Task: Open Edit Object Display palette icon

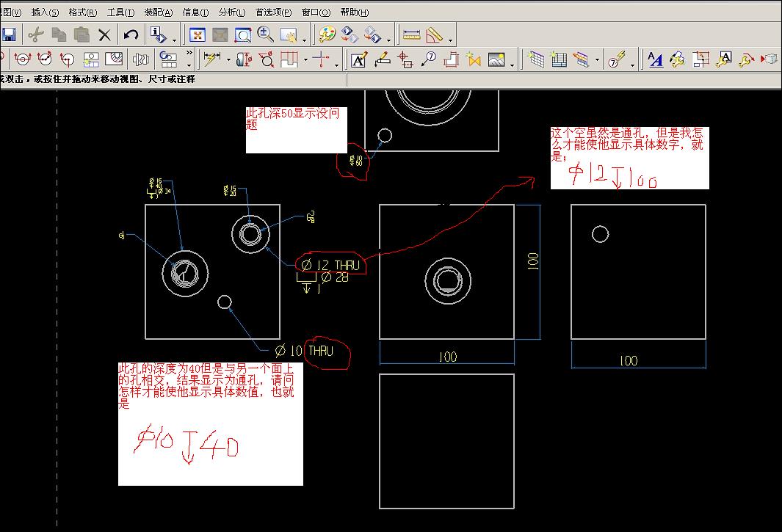Action: click(x=327, y=35)
